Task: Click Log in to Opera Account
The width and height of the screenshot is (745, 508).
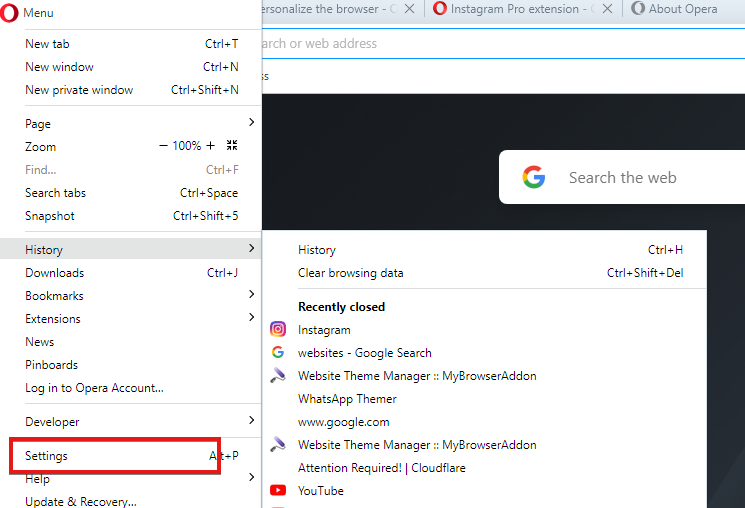Action: pos(131,388)
